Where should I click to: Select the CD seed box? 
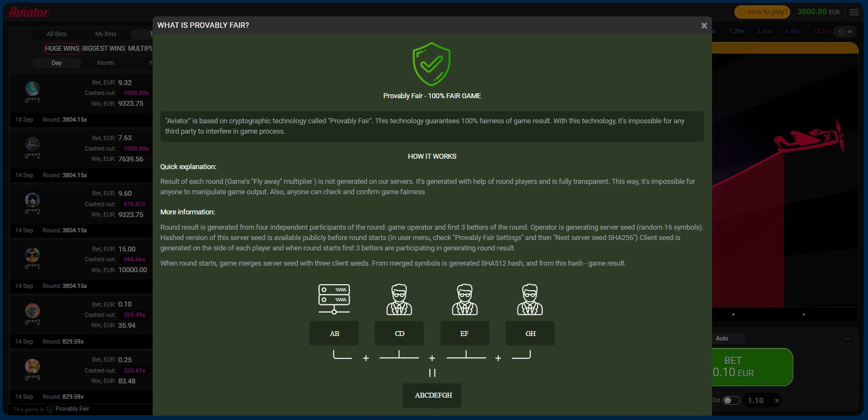(399, 333)
